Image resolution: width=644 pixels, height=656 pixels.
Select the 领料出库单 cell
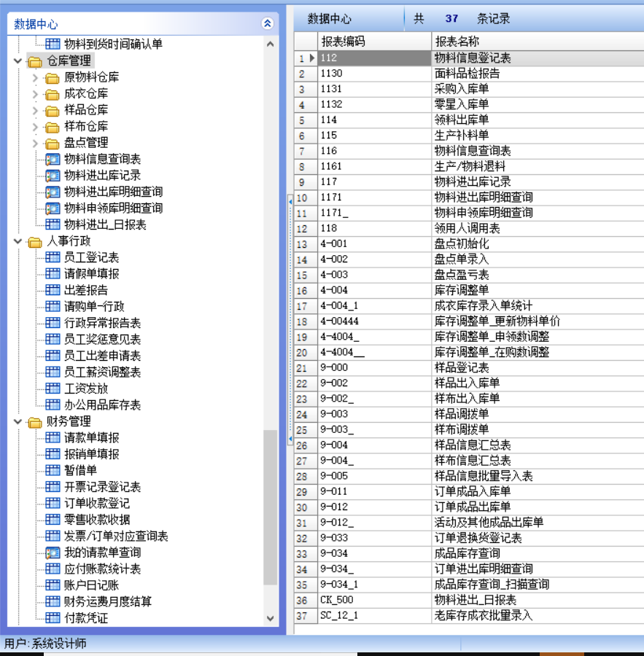pyautogui.click(x=538, y=120)
